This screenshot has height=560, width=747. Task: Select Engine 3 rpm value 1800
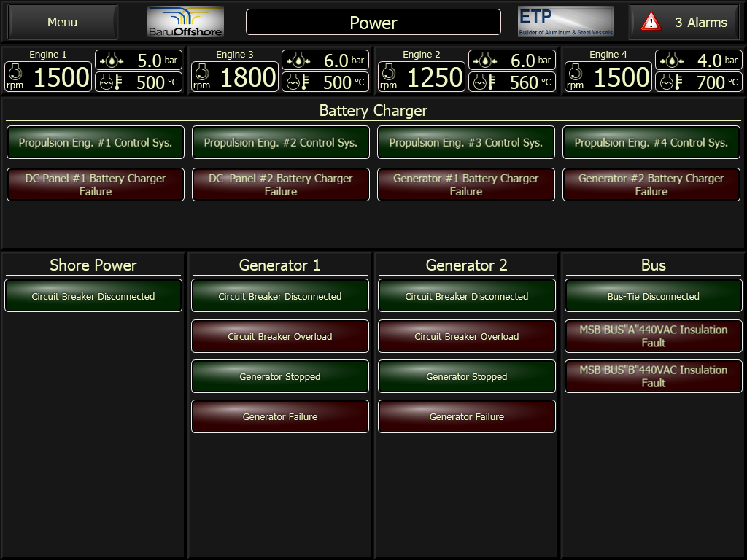tap(248, 77)
